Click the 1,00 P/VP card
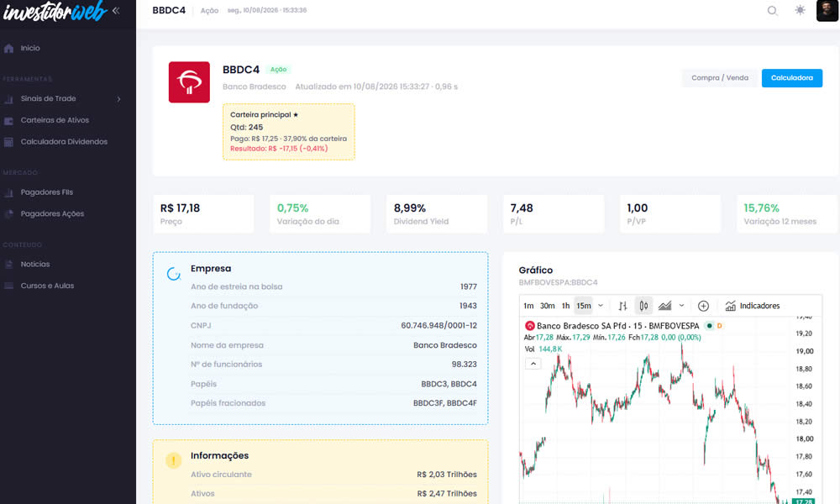This screenshot has height=504, width=840. click(x=670, y=213)
